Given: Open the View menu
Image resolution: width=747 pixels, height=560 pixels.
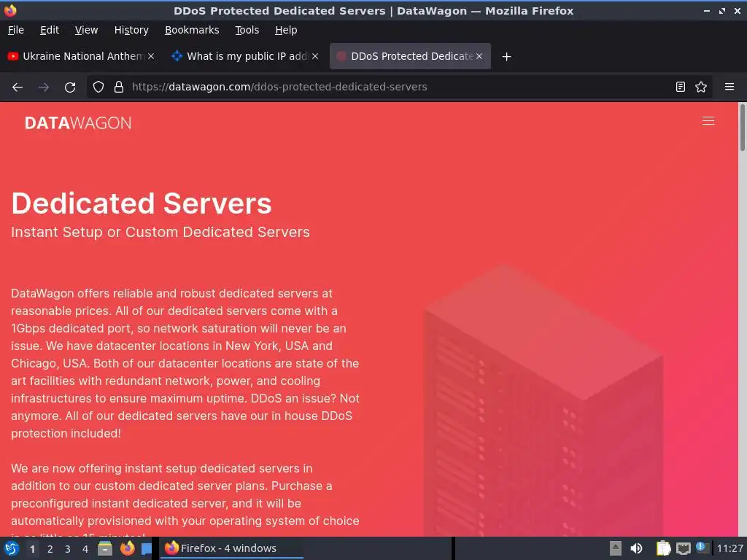Looking at the screenshot, I should pyautogui.click(x=86, y=30).
